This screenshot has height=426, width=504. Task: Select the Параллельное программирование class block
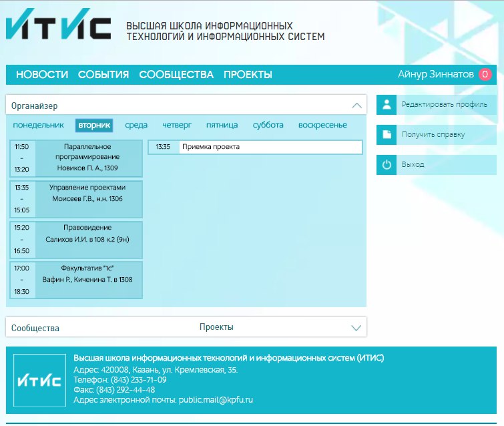coord(87,158)
